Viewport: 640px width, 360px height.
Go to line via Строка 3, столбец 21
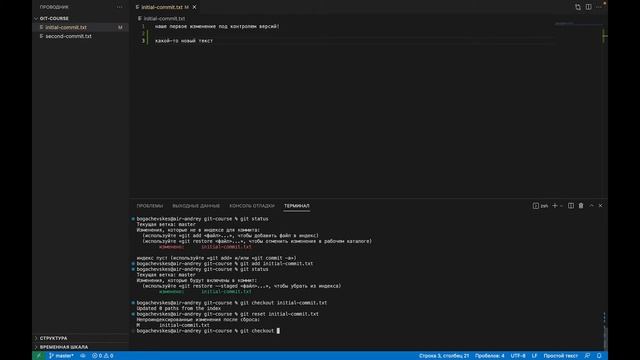coord(444,356)
